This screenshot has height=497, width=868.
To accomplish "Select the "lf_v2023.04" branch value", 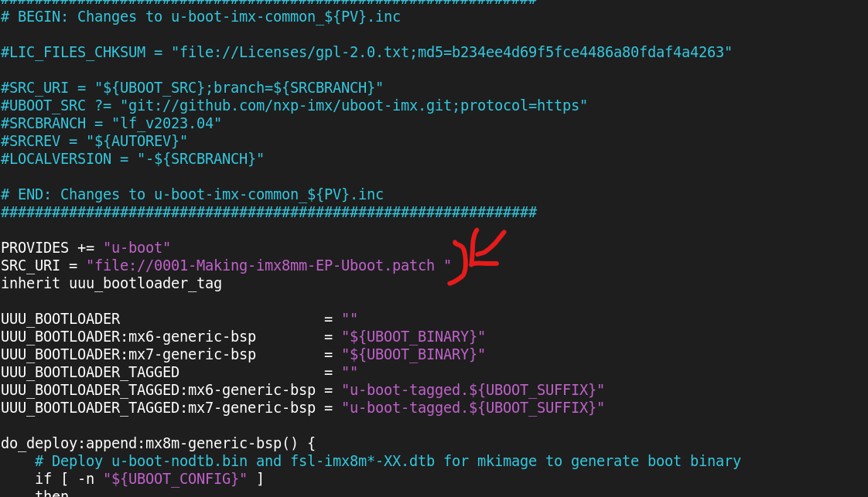I will (166, 123).
